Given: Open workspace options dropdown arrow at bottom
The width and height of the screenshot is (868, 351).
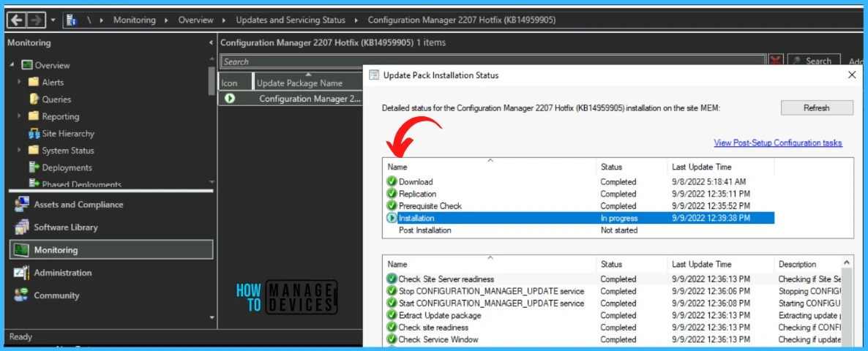Looking at the screenshot, I should pos(211,317).
